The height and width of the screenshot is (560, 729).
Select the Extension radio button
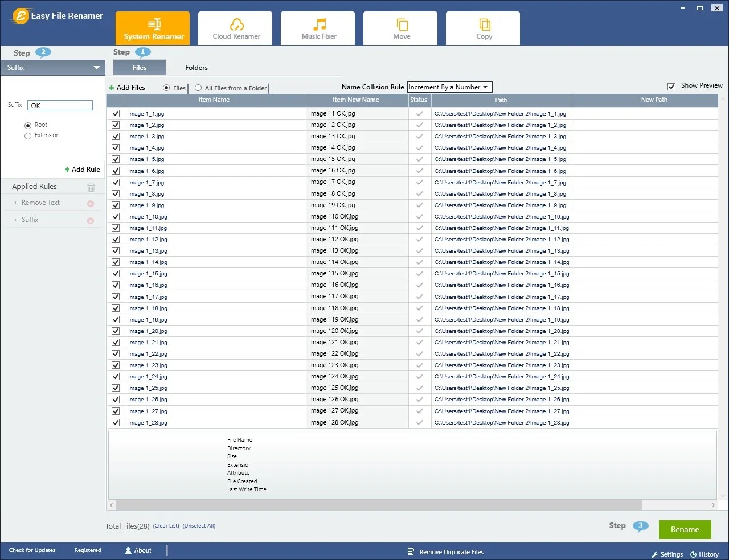28,136
